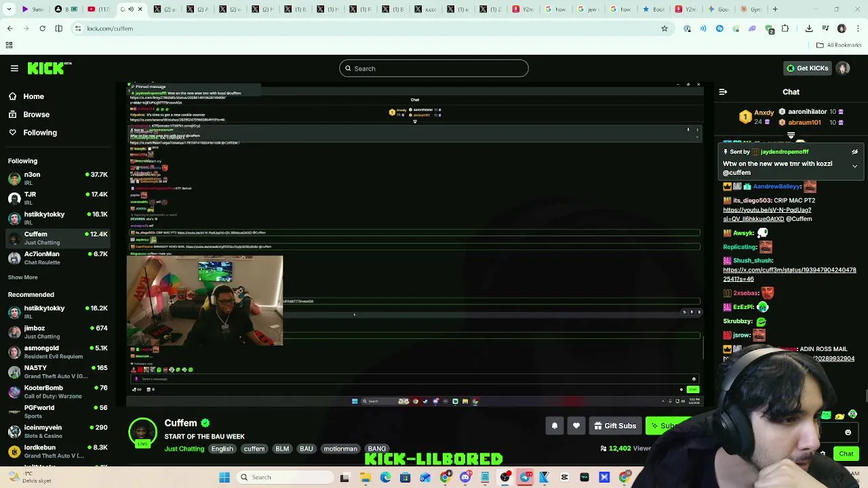
Task: Open the Just Chatting category link
Action: point(184,449)
